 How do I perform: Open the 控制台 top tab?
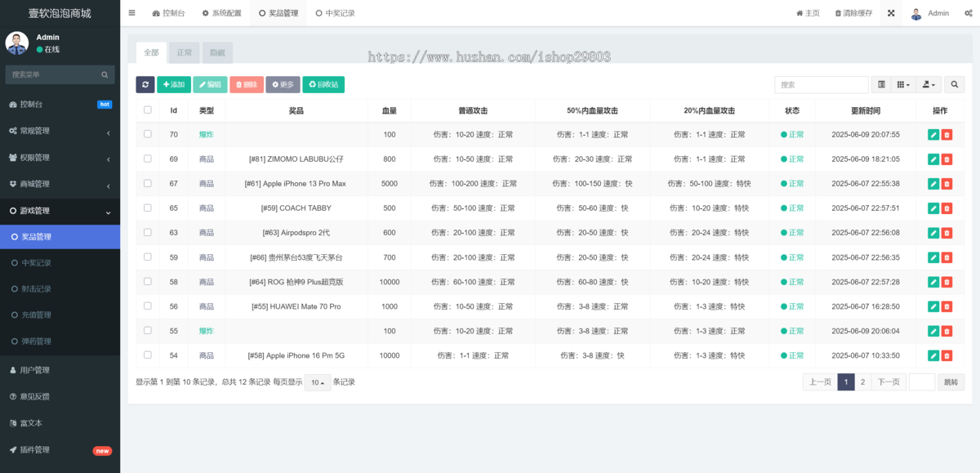168,13
